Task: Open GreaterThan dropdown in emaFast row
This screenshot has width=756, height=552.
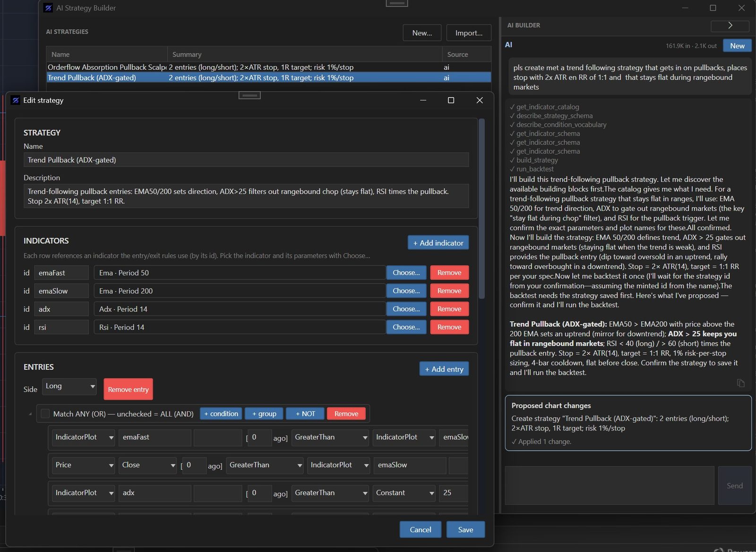Action: click(x=330, y=437)
